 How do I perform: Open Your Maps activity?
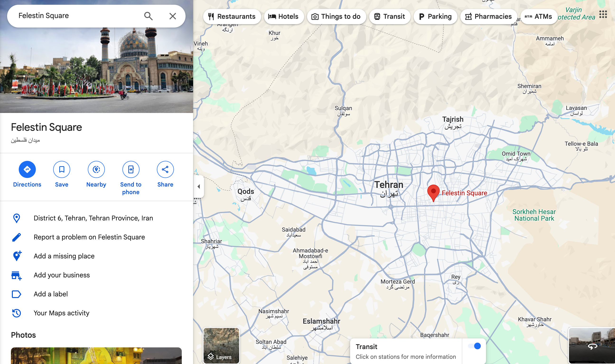(x=61, y=313)
